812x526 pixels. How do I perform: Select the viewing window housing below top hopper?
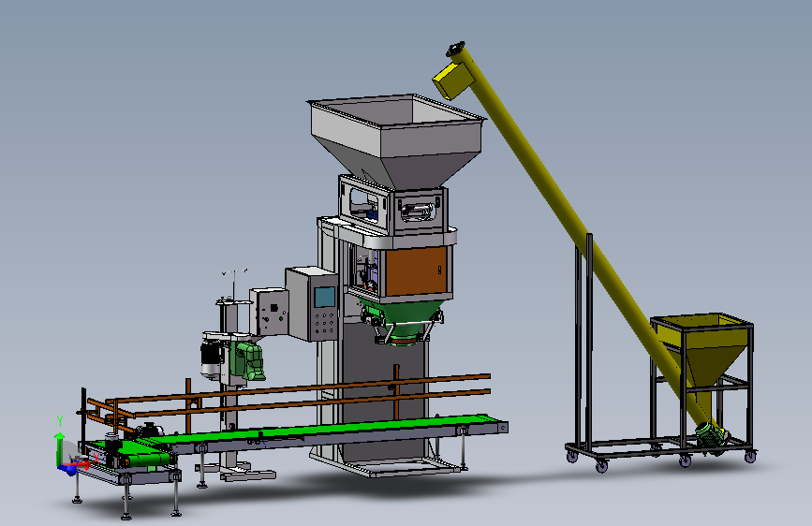393,206
